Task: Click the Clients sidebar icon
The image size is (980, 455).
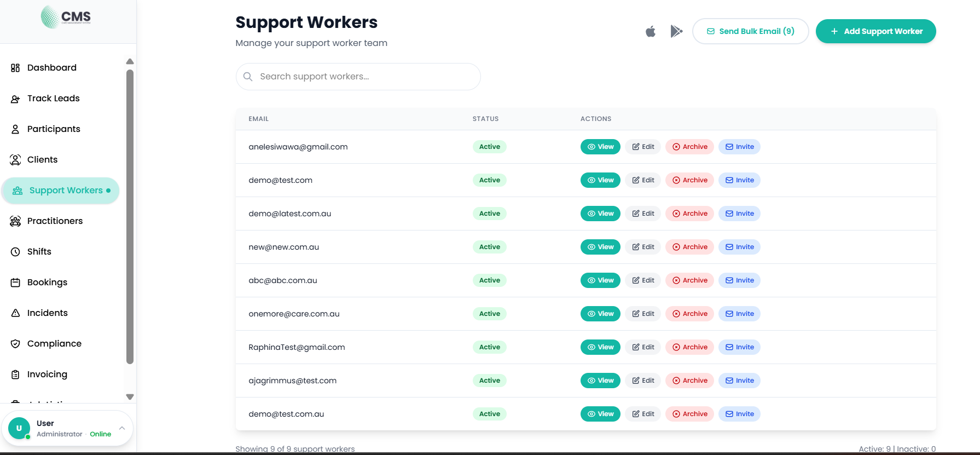Action: (15, 160)
